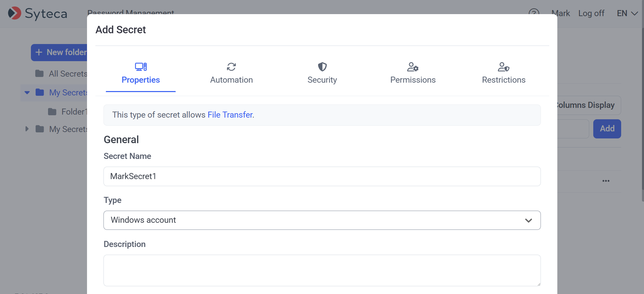Image resolution: width=644 pixels, height=294 pixels.
Task: Expand the collapsed My Secrets folder
Action: tap(27, 129)
